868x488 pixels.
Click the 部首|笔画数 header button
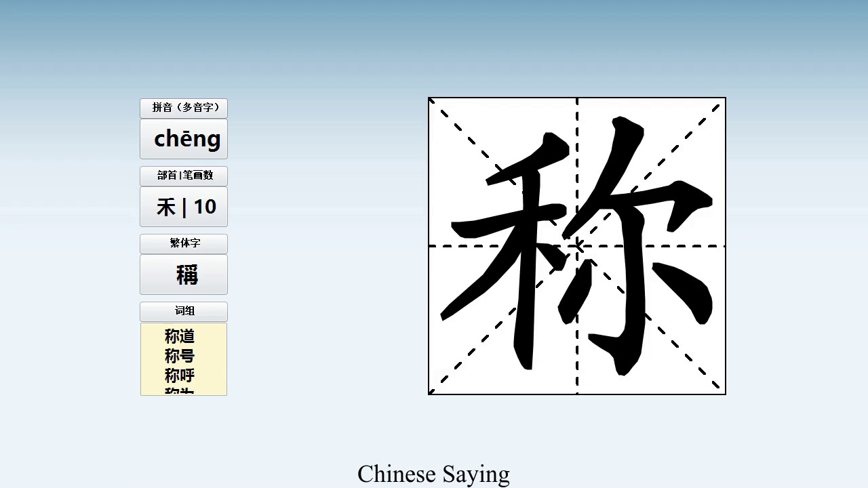(184, 176)
